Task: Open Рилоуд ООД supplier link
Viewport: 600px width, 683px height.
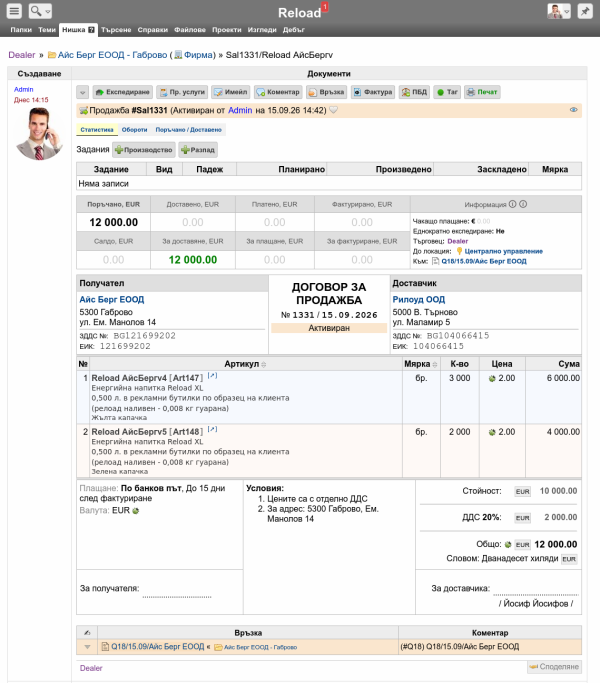Action: pyautogui.click(x=419, y=300)
